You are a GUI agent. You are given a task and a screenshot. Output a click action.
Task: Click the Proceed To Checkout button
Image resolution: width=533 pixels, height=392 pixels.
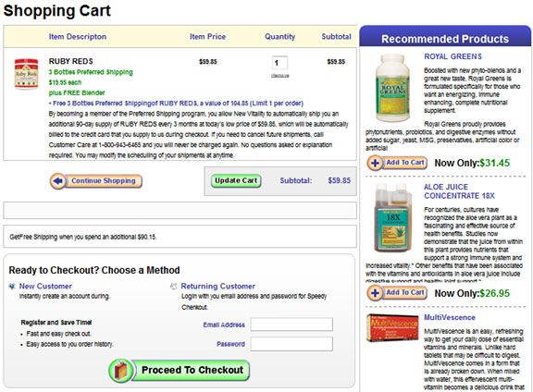[180, 370]
